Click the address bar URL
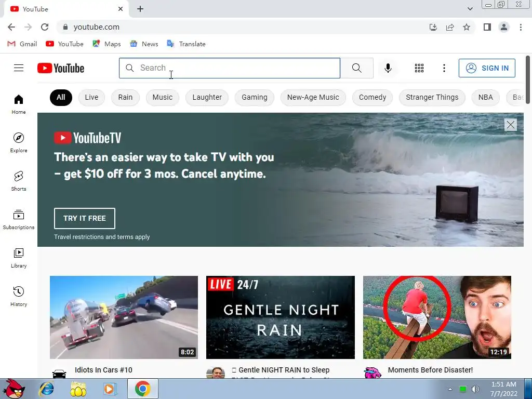This screenshot has width=532, height=399. pos(96,27)
